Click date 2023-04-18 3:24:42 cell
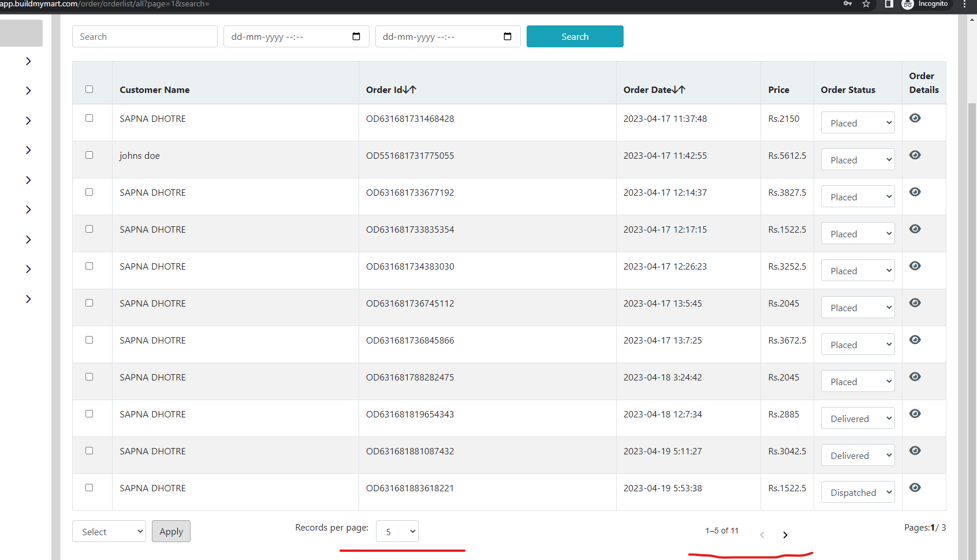 (663, 377)
